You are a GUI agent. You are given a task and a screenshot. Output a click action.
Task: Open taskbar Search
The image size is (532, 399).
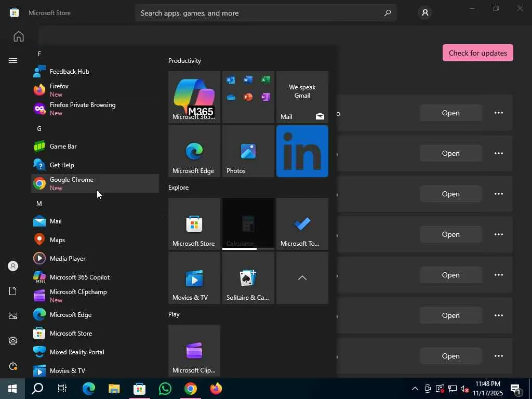[x=37, y=389]
